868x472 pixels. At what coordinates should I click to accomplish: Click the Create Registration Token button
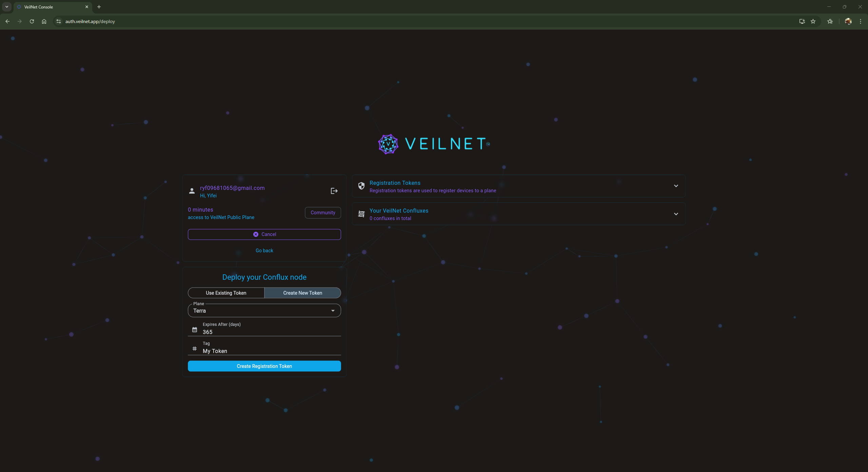click(x=264, y=366)
